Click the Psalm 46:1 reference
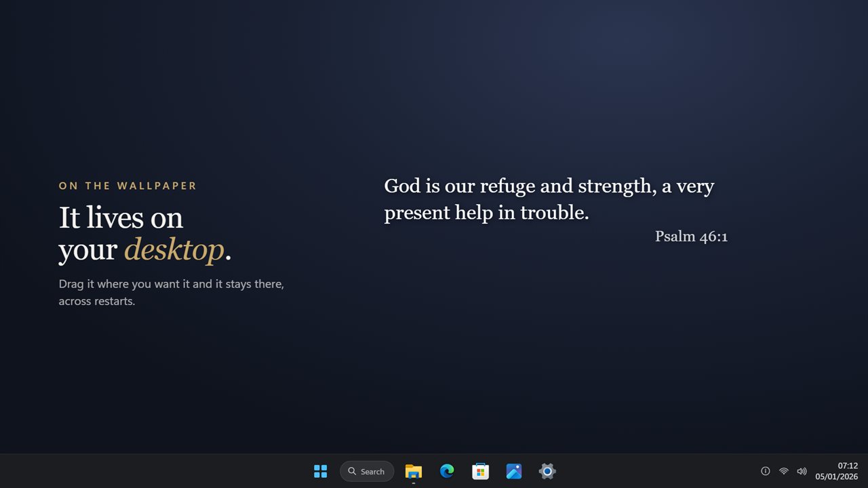The image size is (868, 488). (691, 236)
